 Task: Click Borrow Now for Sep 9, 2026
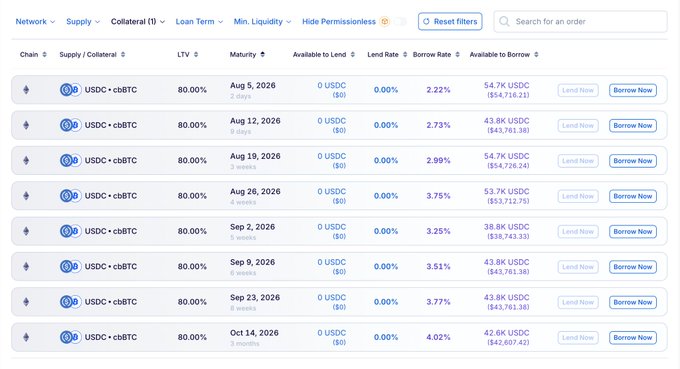point(633,267)
